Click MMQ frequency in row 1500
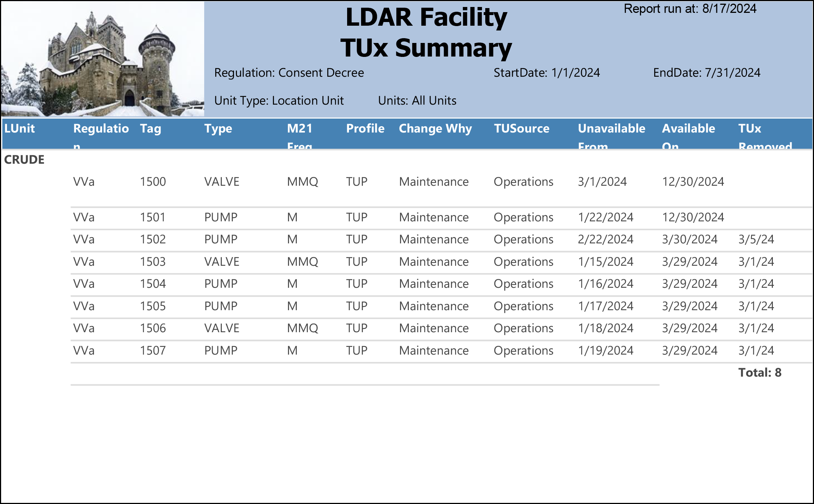 pos(303,182)
